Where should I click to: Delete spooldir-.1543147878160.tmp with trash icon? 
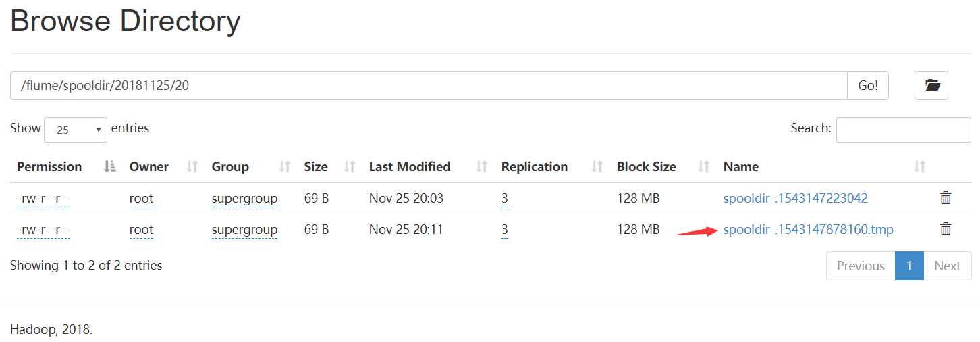click(x=946, y=229)
